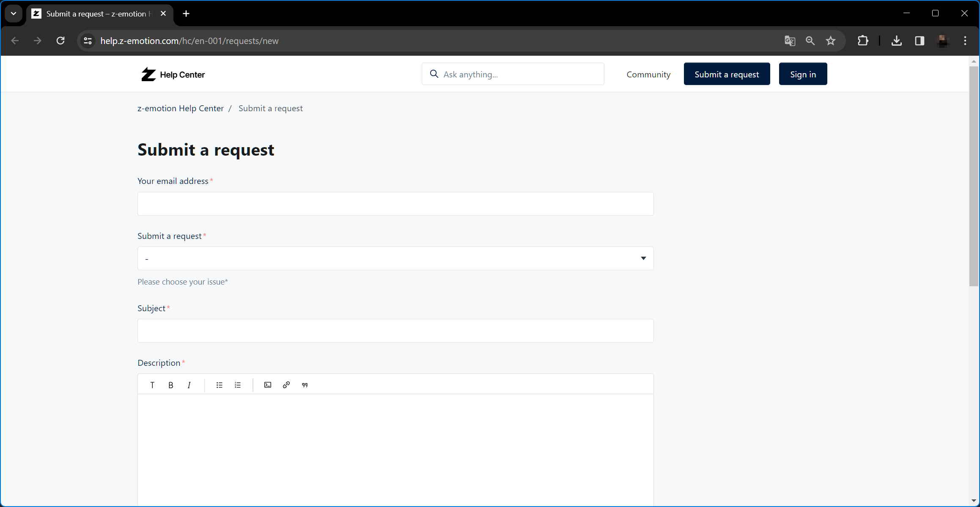The image size is (980, 507).
Task: Open the browser zoom control
Action: 810,41
